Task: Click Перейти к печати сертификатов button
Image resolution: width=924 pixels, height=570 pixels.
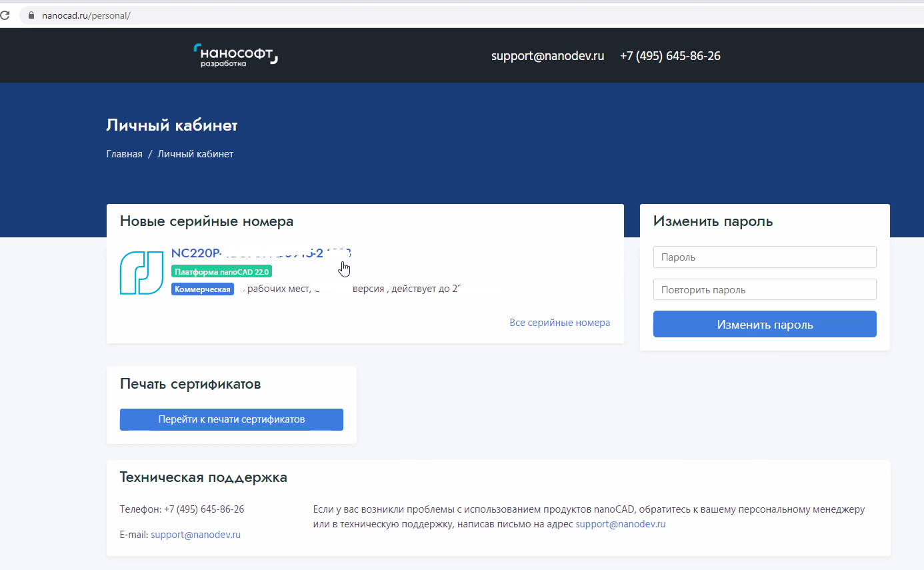Action: [231, 419]
